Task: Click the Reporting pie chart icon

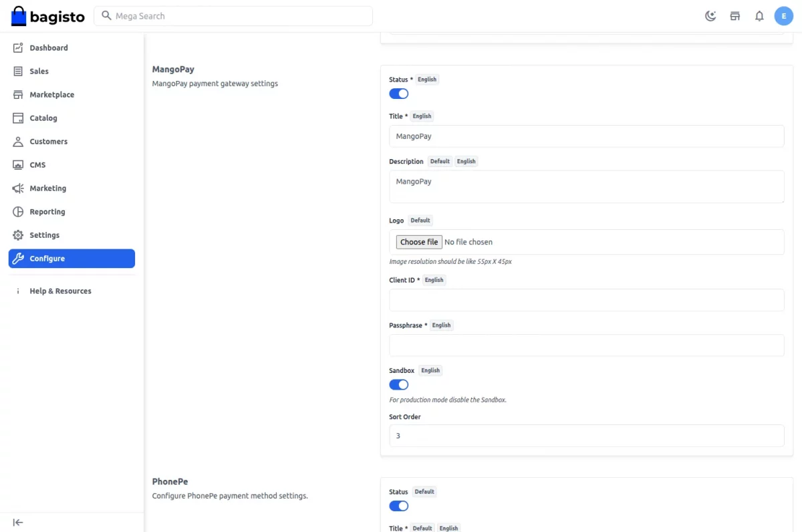Action: click(x=18, y=211)
